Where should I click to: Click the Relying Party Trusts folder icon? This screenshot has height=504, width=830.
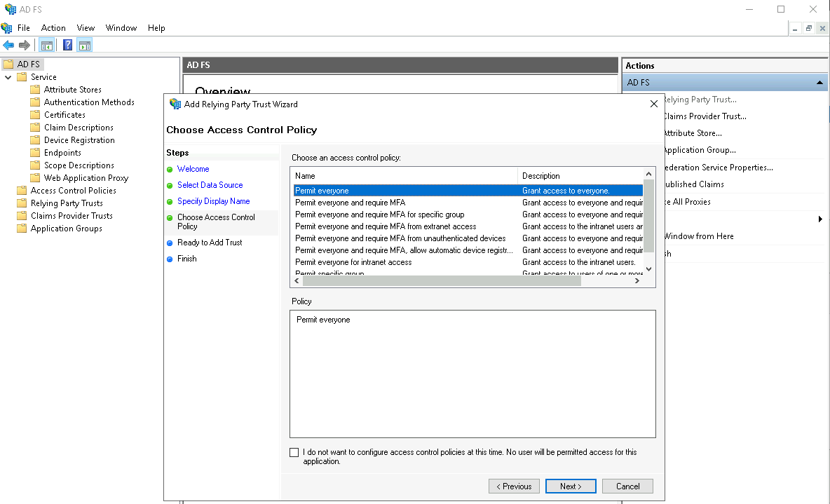[x=22, y=203]
